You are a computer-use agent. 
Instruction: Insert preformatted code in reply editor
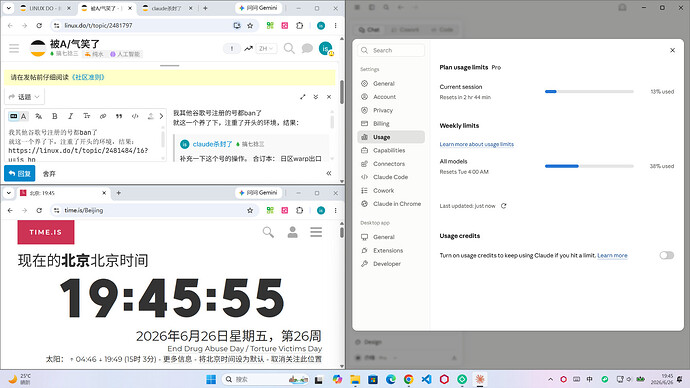pos(135,116)
